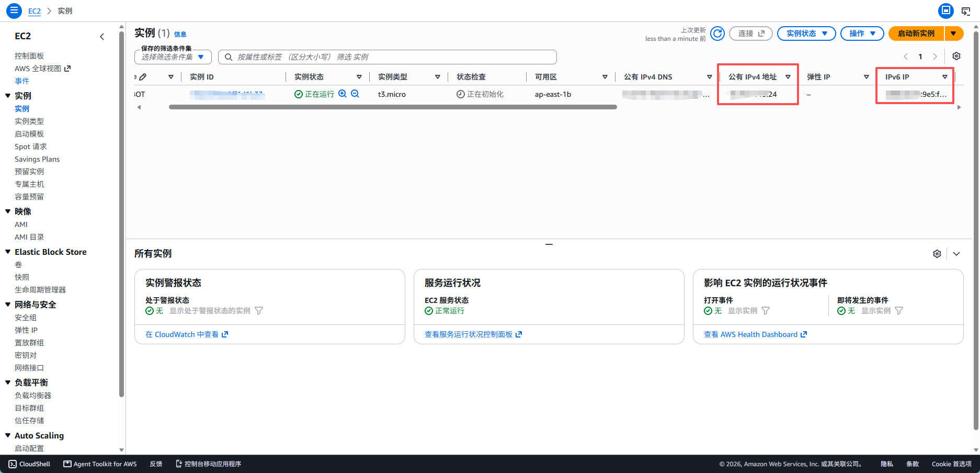Go to next results page

[935, 57]
